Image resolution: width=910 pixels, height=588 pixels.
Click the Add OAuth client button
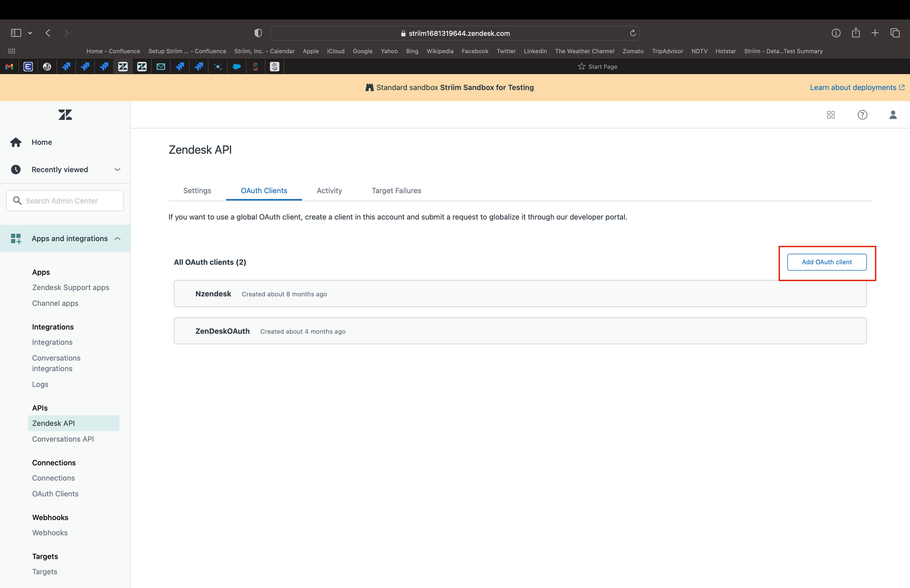[x=826, y=262]
